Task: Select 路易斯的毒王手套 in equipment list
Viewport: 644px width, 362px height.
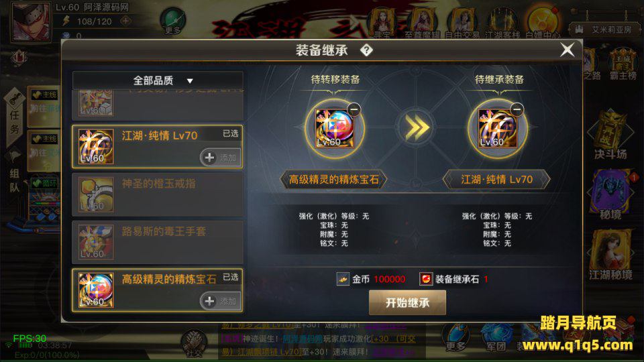Action: [x=158, y=242]
